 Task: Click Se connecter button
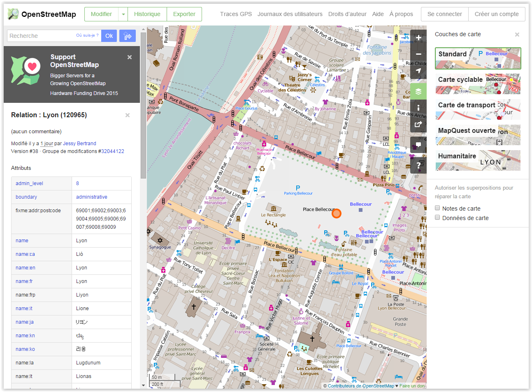[x=445, y=14]
